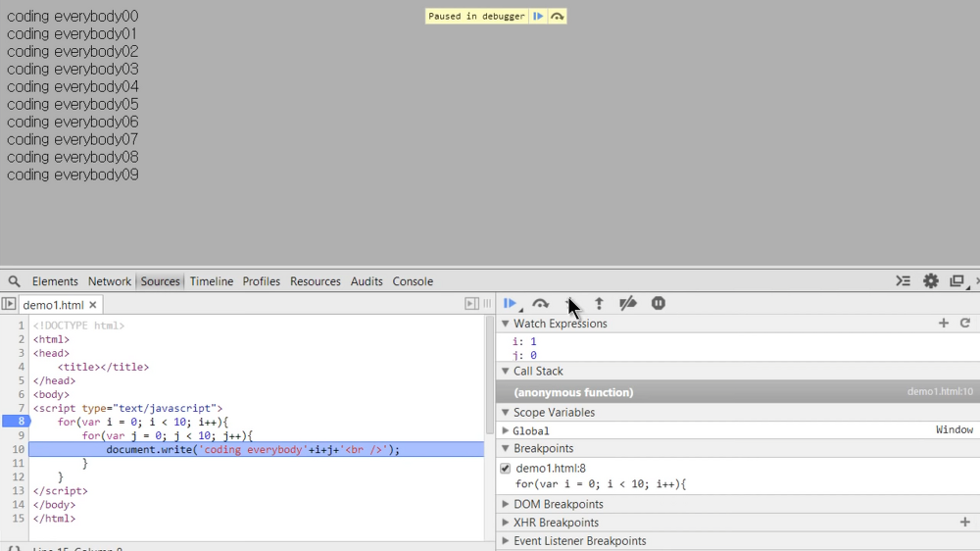Screen dimensions: 980x551
Task: Click the '</script>' code line
Action: click(x=60, y=490)
